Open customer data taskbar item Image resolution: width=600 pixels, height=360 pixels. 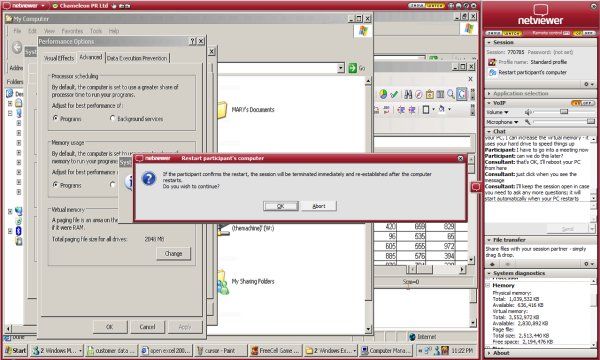point(112,350)
